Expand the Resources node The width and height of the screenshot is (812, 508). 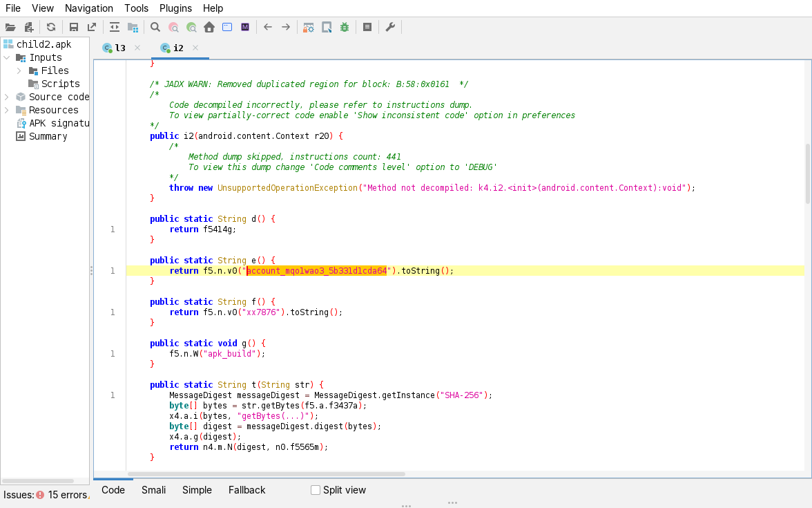coord(7,110)
